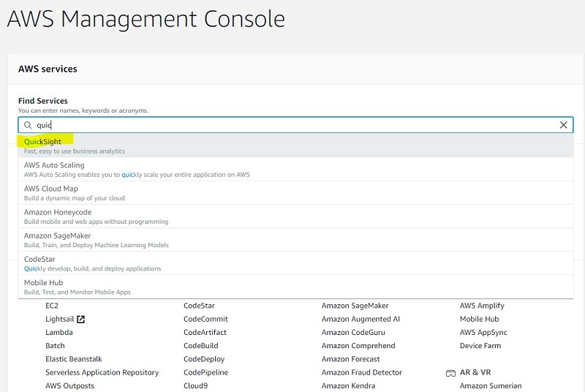Open Amazon Kendra service
585x392 pixels.
click(349, 385)
